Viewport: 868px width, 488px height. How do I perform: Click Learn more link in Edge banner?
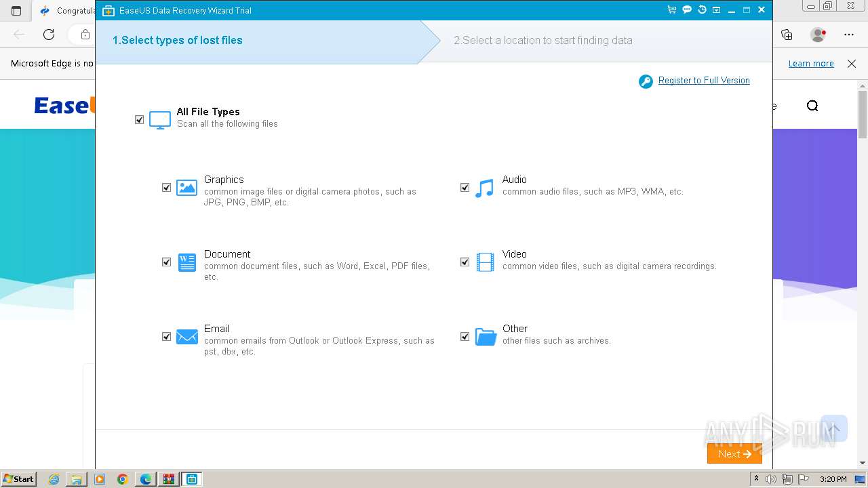(811, 64)
